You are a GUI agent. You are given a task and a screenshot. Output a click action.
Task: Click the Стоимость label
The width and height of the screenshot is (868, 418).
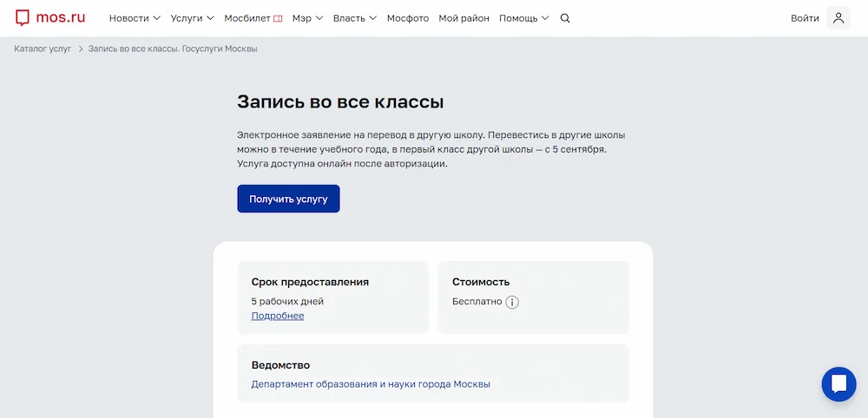[481, 282]
